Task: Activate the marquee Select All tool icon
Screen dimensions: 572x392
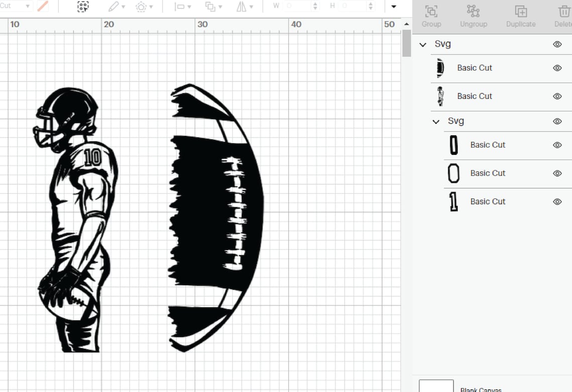Action: point(82,7)
